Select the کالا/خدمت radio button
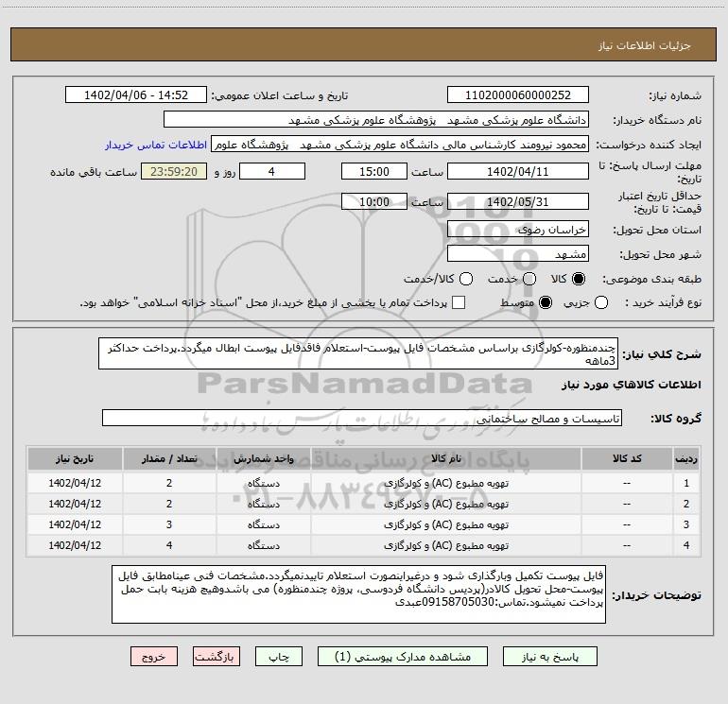This screenshot has width=728, height=704. [x=466, y=279]
